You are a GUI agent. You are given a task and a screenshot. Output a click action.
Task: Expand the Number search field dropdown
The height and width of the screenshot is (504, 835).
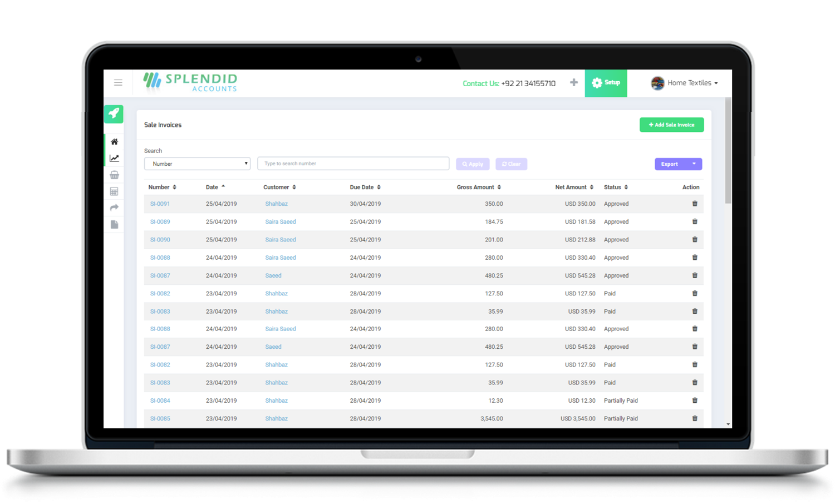[197, 164]
